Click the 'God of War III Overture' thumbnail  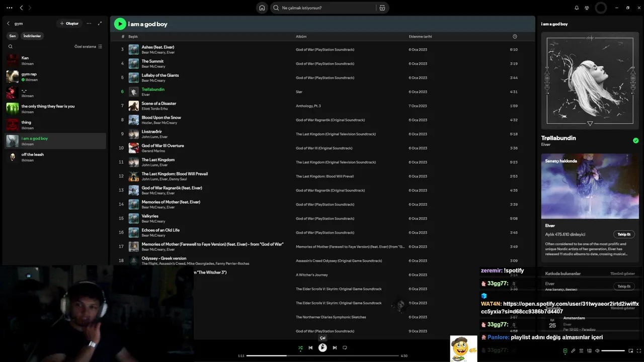133,148
